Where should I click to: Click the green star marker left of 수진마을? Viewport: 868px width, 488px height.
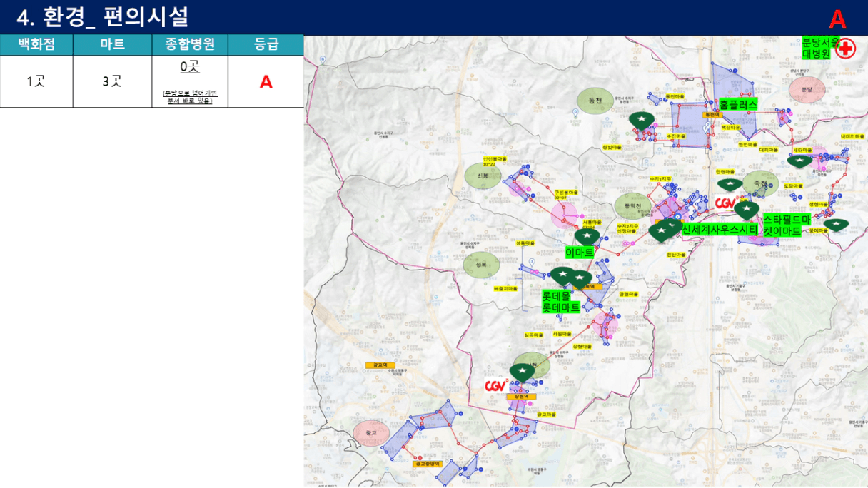[642, 120]
